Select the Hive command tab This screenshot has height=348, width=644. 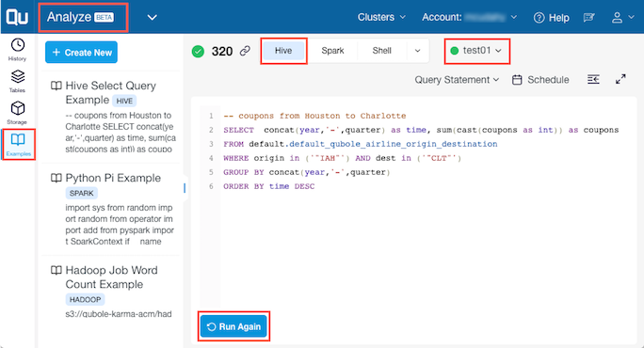[x=283, y=51]
